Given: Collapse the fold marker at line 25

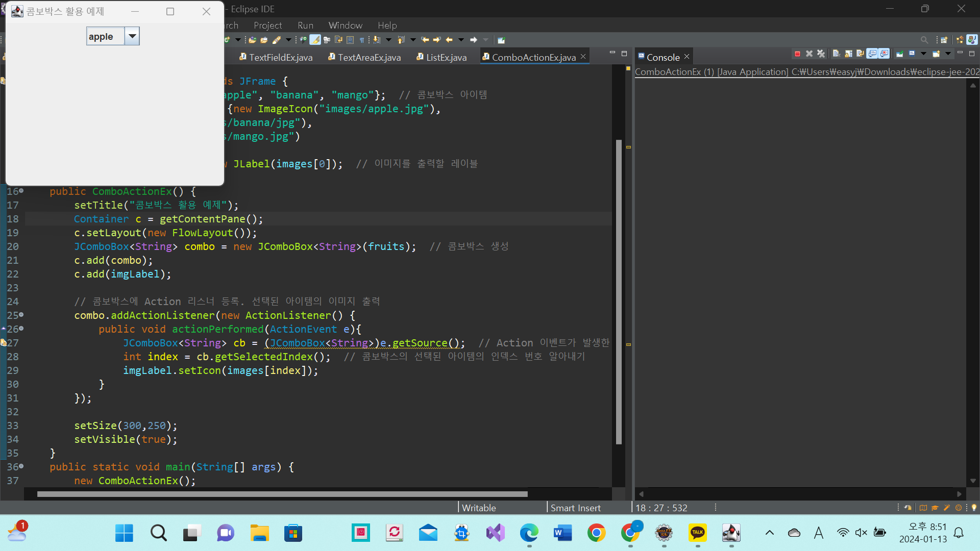Looking at the screenshot, I should pyautogui.click(x=21, y=315).
